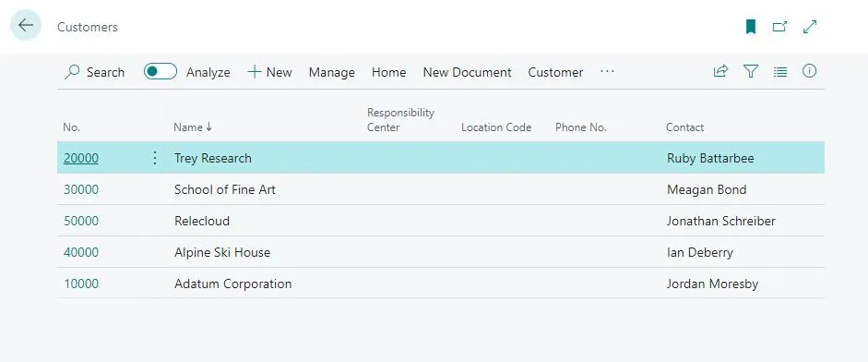This screenshot has width=868, height=362.
Task: Open customer number 30000
Action: tap(81, 189)
